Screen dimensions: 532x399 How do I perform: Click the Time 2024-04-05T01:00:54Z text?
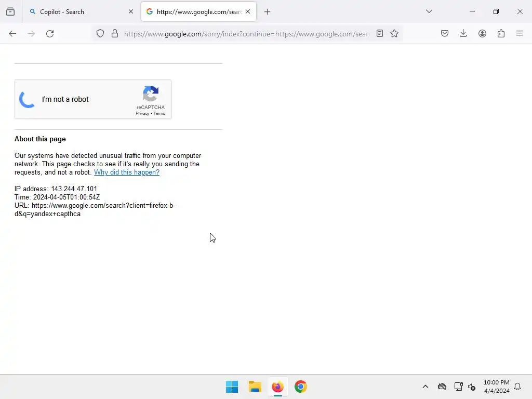[57, 197]
